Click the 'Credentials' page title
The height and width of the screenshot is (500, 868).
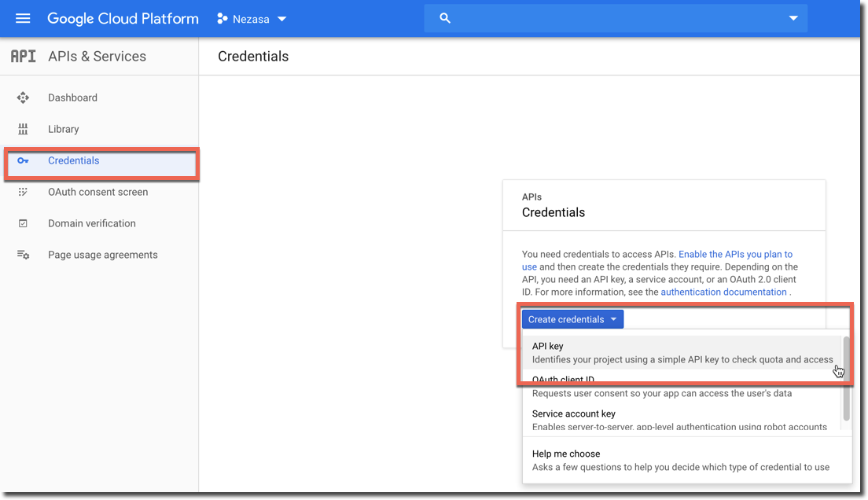click(x=253, y=56)
